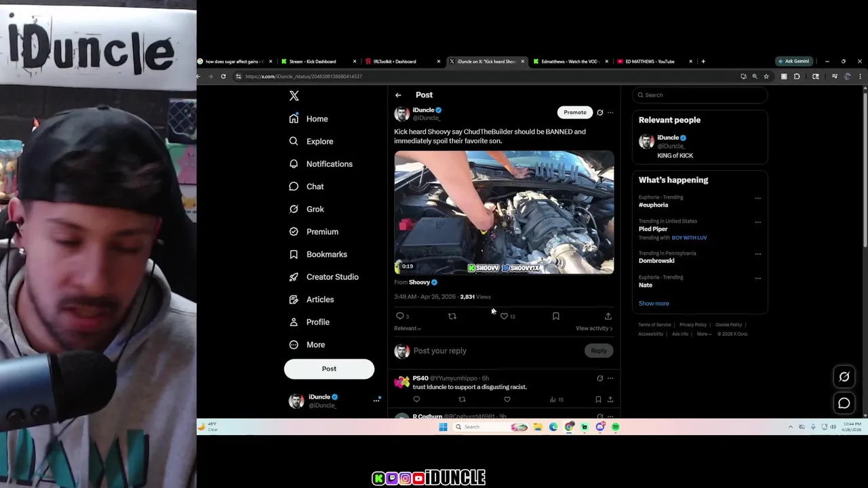This screenshot has height=488, width=868.
Task: Expand the Relevant replies sort dropdown
Action: pos(408,329)
